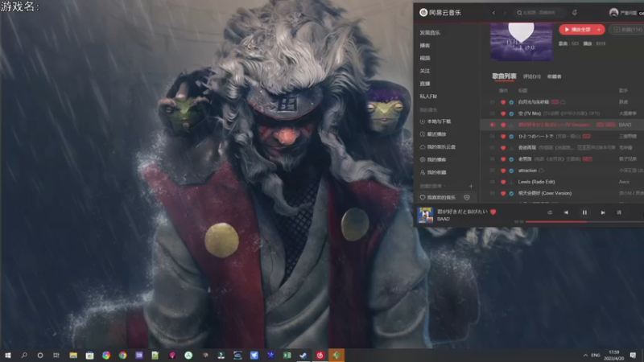644x362 pixels.
Task: Open Excel from the taskbar
Action: point(287,355)
